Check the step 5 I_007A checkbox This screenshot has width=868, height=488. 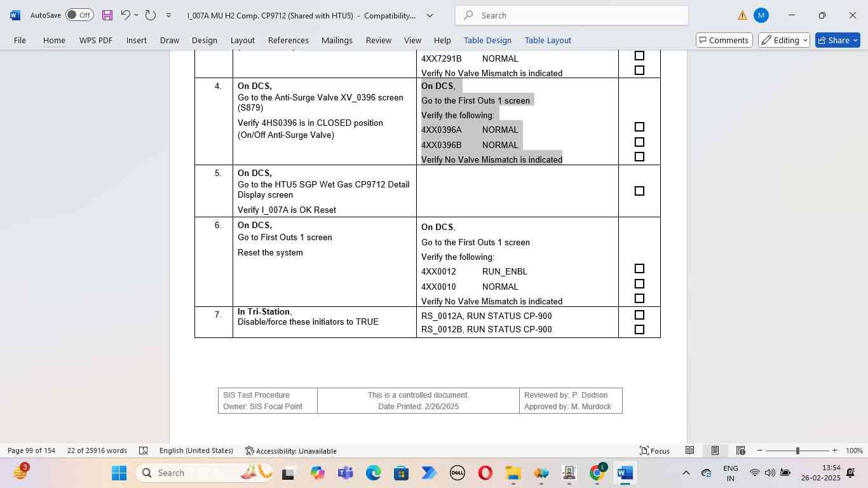pos(639,191)
